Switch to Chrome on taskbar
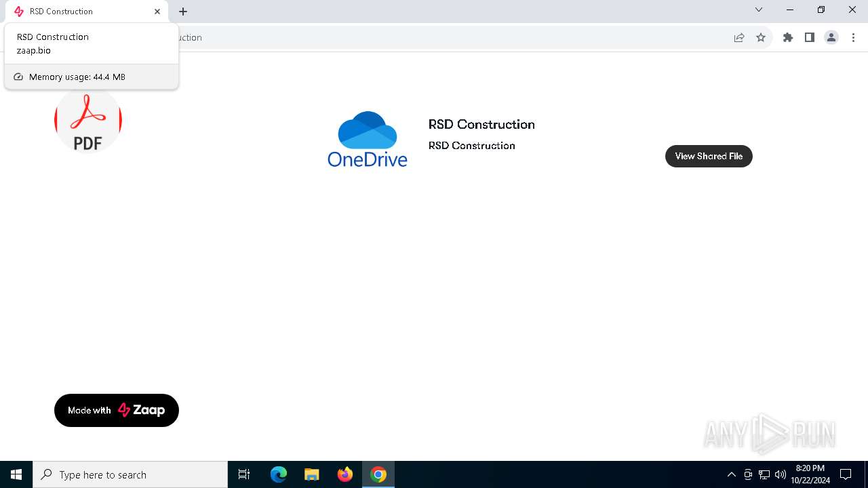 click(x=378, y=474)
